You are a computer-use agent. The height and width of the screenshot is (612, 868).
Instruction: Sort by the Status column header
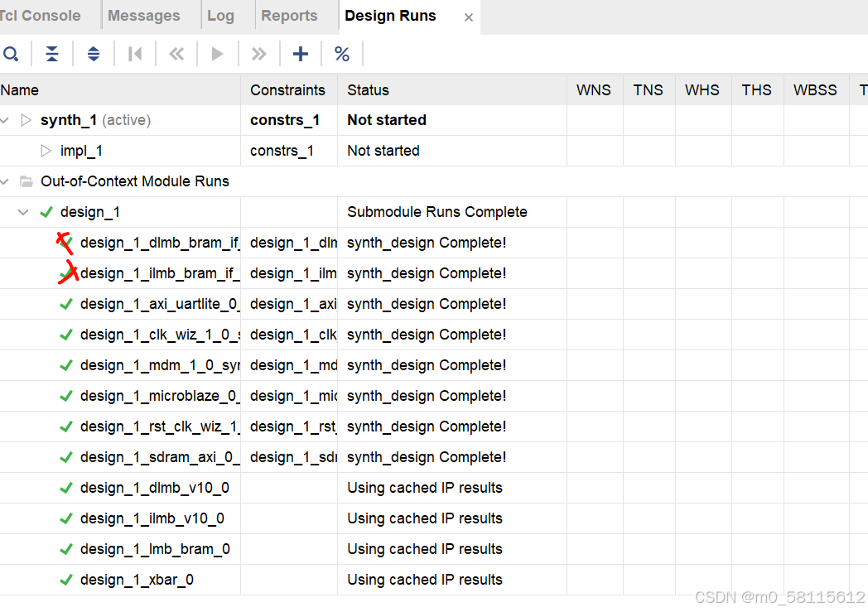point(452,90)
